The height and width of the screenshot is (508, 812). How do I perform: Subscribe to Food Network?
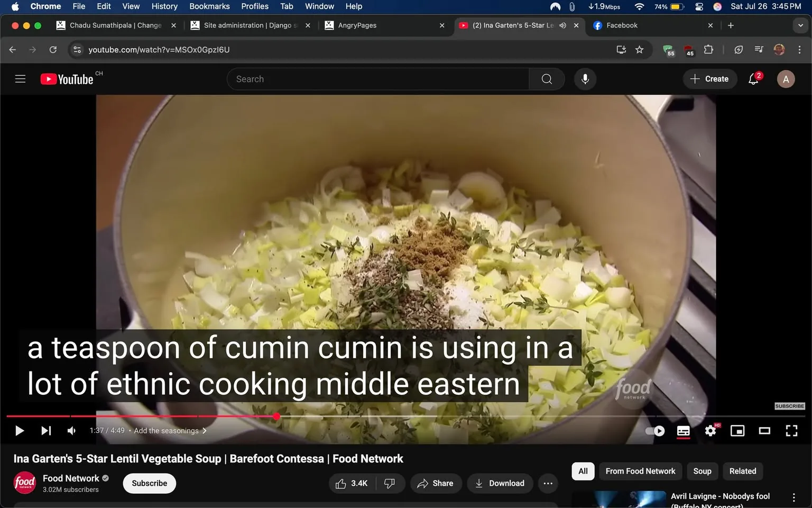(149, 483)
